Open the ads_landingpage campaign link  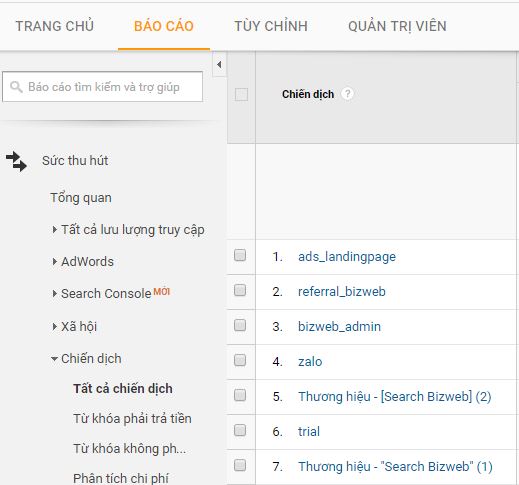click(x=347, y=257)
